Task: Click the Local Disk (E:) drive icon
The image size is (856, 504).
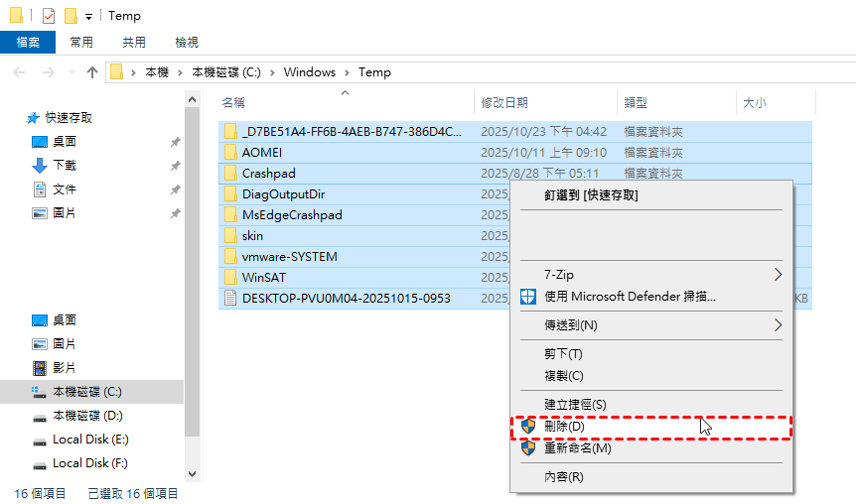Action: click(40, 440)
